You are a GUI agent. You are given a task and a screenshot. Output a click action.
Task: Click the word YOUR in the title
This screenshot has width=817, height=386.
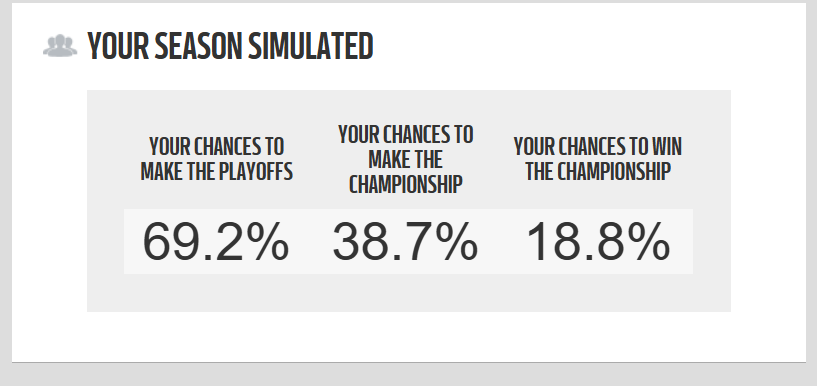118,46
